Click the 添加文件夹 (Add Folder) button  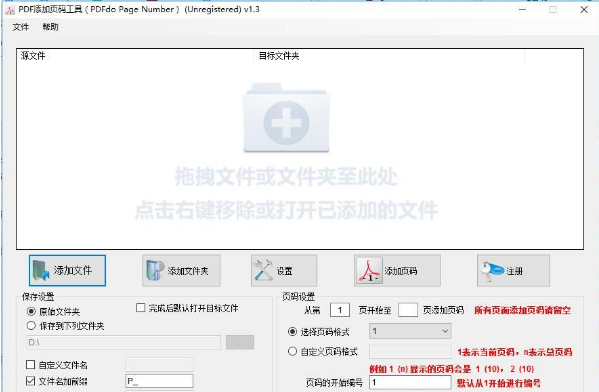coord(181,271)
